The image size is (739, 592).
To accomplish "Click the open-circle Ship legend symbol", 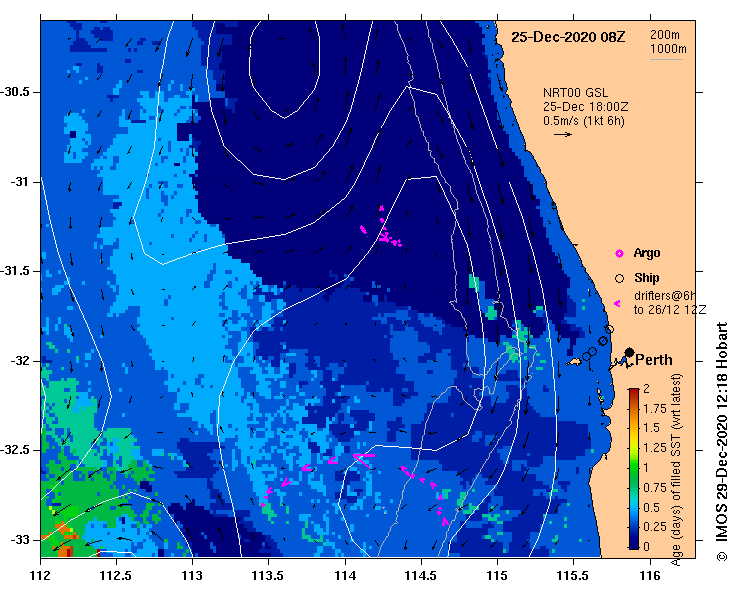I will [619, 279].
